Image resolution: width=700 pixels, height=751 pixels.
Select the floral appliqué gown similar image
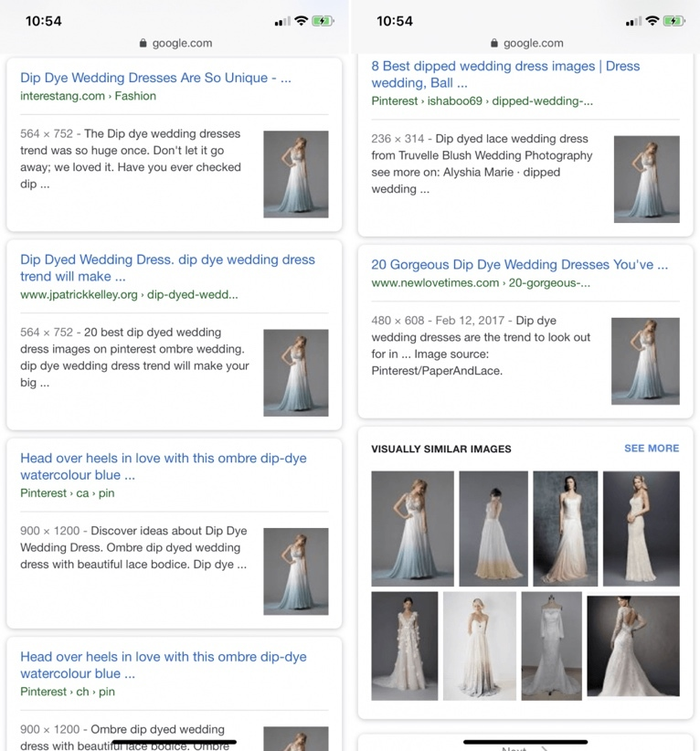pos(404,645)
